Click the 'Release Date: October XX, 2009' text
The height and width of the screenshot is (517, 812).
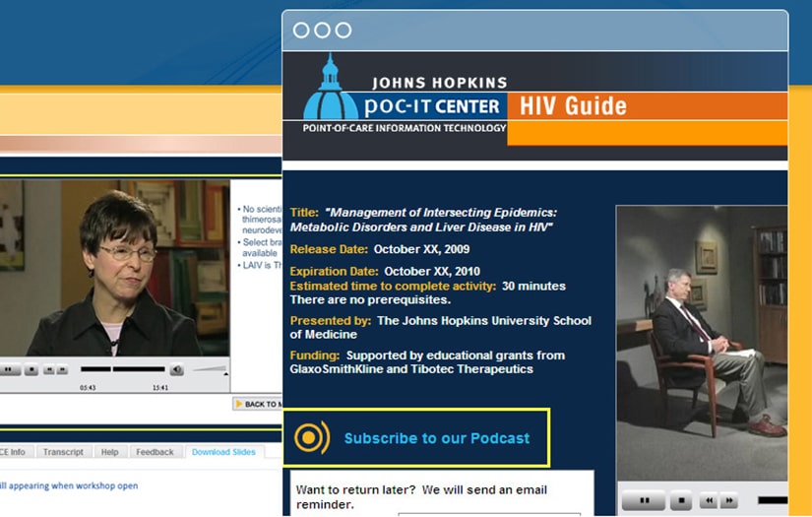pyautogui.click(x=380, y=249)
